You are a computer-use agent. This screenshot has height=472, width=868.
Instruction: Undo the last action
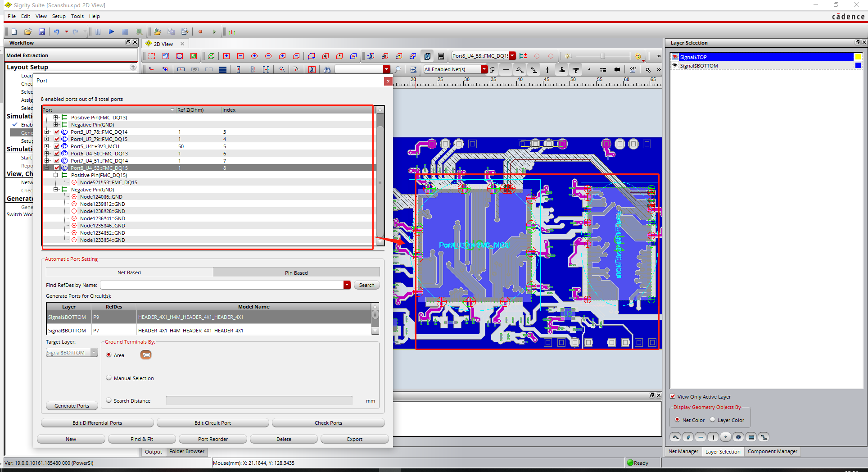(56, 32)
